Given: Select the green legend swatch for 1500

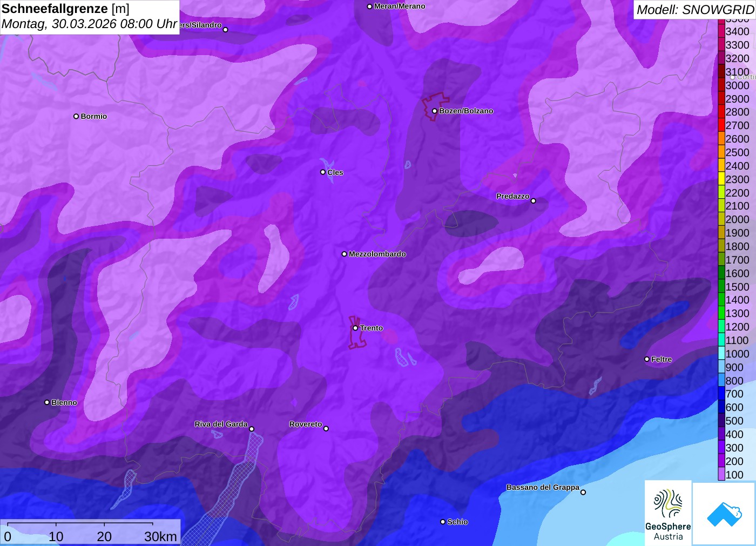Looking at the screenshot, I should click(721, 287).
